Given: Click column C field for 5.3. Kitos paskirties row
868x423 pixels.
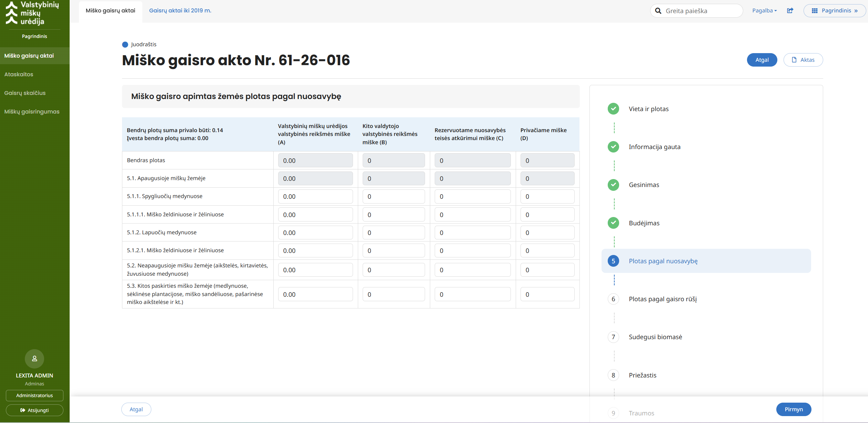Looking at the screenshot, I should (x=473, y=294).
